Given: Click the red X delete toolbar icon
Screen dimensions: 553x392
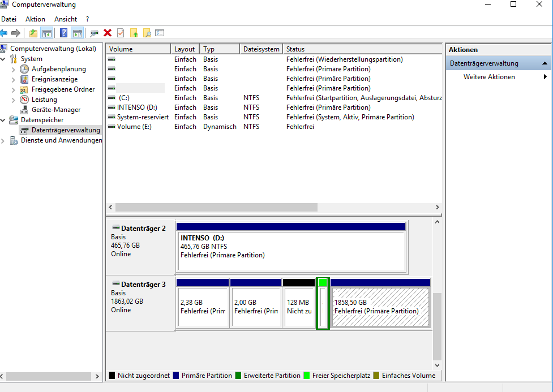Looking at the screenshot, I should pos(108,33).
